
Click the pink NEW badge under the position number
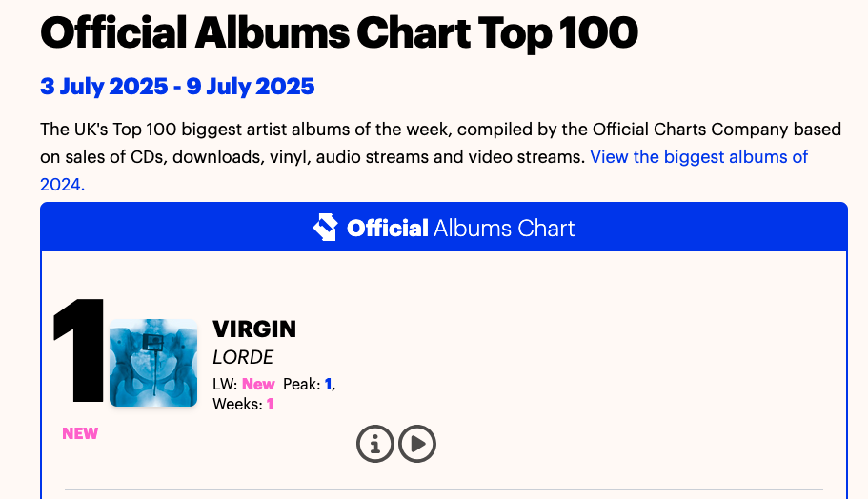[80, 433]
